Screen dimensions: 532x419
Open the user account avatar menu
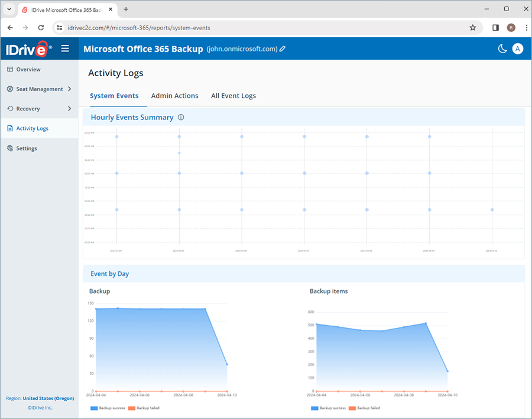(x=518, y=48)
